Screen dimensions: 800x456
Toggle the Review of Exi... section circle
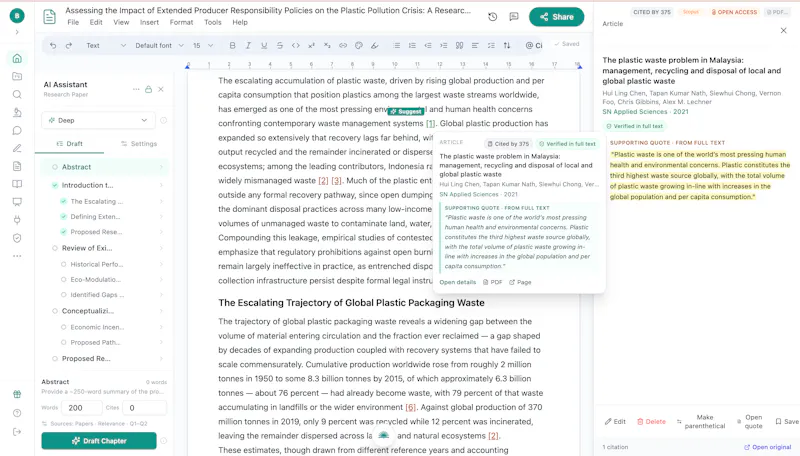tap(55, 248)
